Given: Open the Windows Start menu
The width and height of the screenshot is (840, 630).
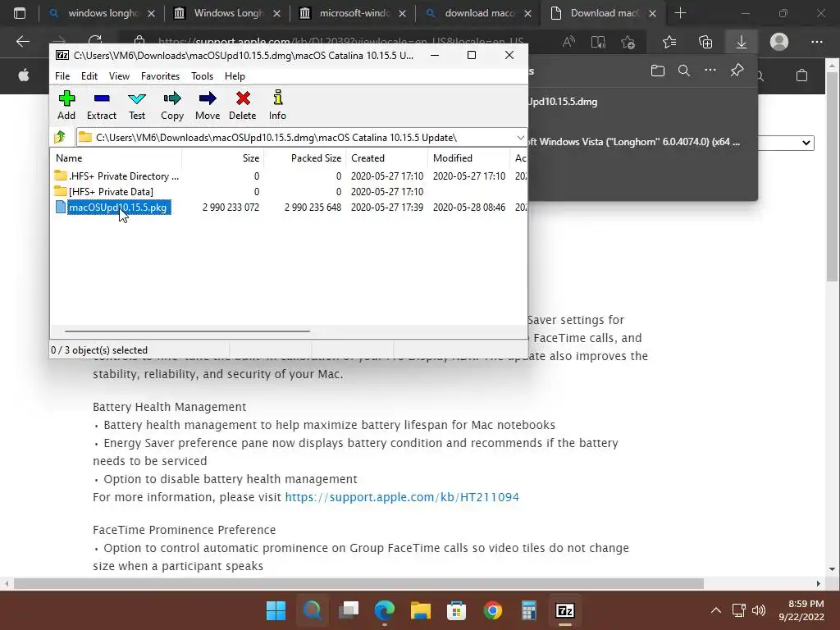Looking at the screenshot, I should [276, 610].
